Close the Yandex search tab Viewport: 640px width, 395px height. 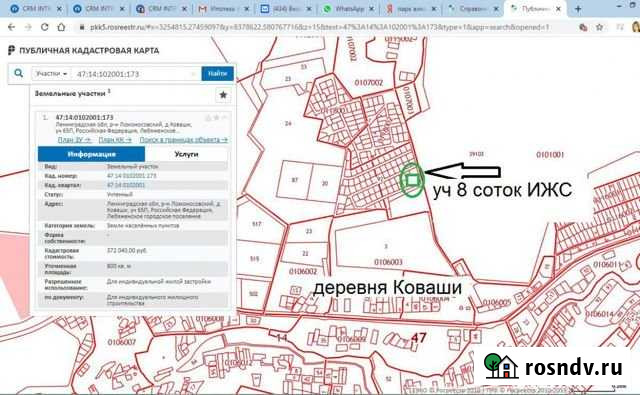pos(433,9)
